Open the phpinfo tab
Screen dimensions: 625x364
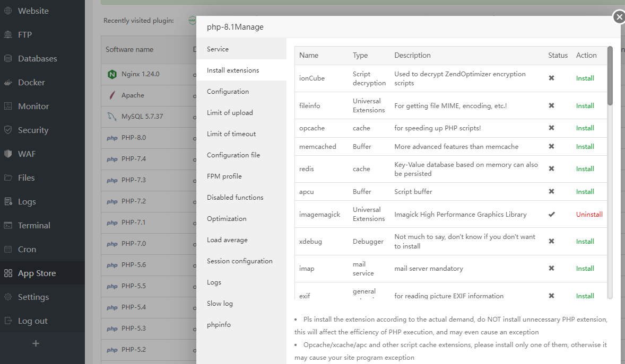(219, 325)
